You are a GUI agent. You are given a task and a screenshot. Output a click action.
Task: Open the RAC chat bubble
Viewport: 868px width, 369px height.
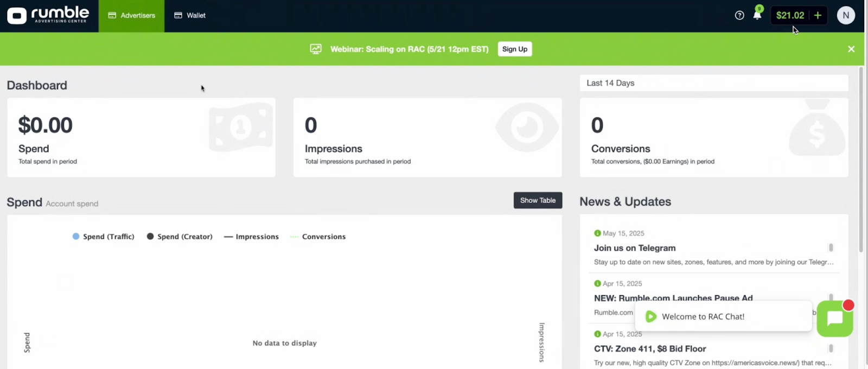tap(835, 319)
